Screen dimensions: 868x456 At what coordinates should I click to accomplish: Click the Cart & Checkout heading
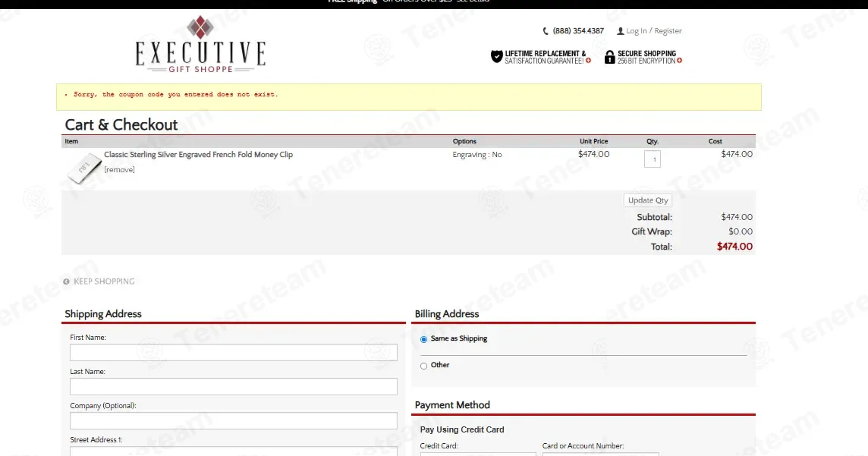click(121, 124)
